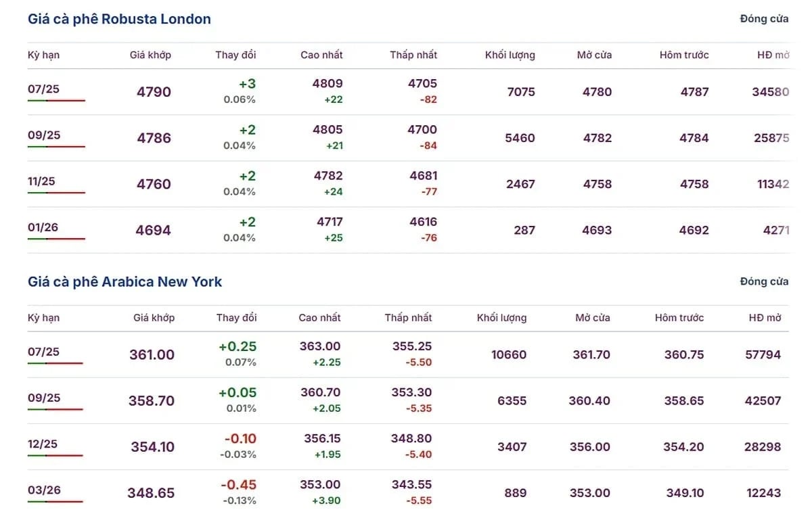Click Đóng cửa status beside Robusta London

click(x=764, y=19)
